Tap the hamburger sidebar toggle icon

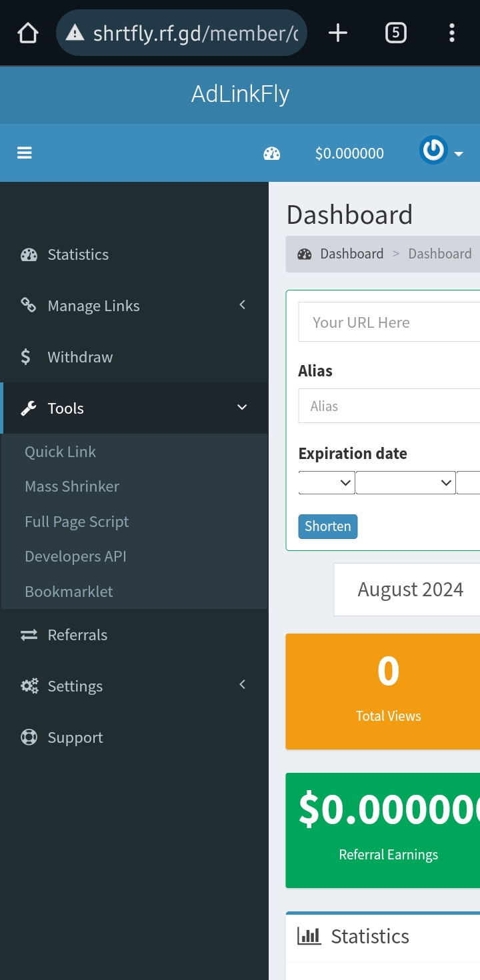coord(25,153)
